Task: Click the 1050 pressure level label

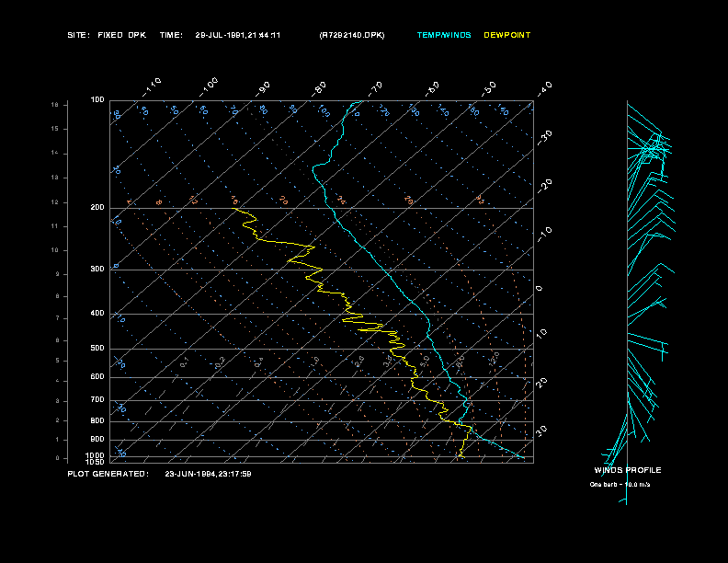Action: pyautogui.click(x=95, y=462)
